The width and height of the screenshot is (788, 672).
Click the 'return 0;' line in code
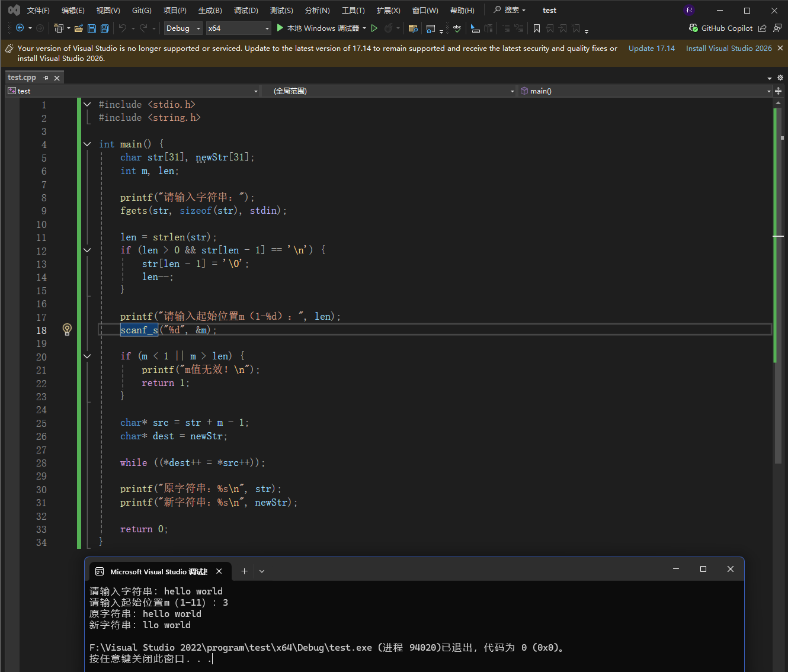(x=144, y=529)
